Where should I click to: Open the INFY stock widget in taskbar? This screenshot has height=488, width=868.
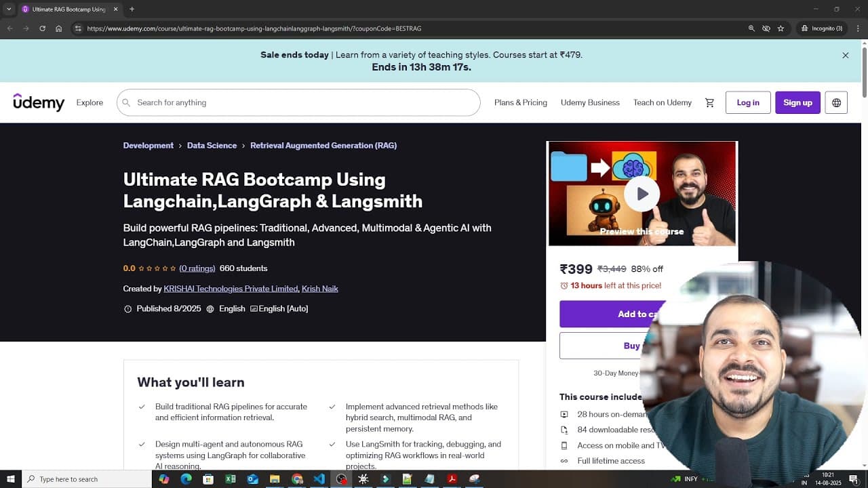coord(684,479)
